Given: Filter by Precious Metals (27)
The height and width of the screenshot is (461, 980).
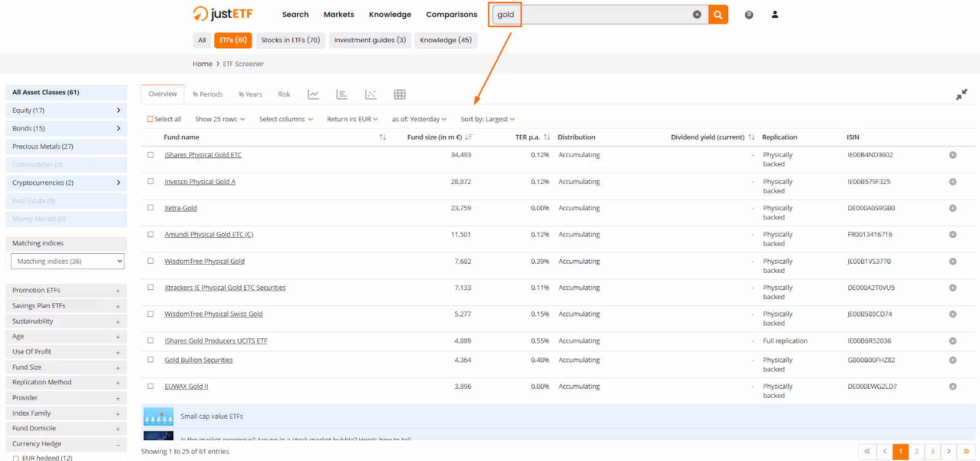Looking at the screenshot, I should pos(66,147).
